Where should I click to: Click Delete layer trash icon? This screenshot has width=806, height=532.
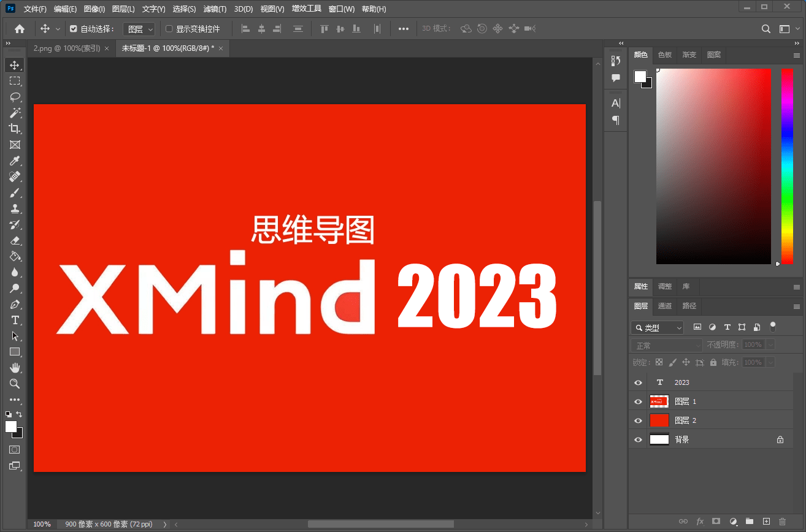tap(782, 521)
